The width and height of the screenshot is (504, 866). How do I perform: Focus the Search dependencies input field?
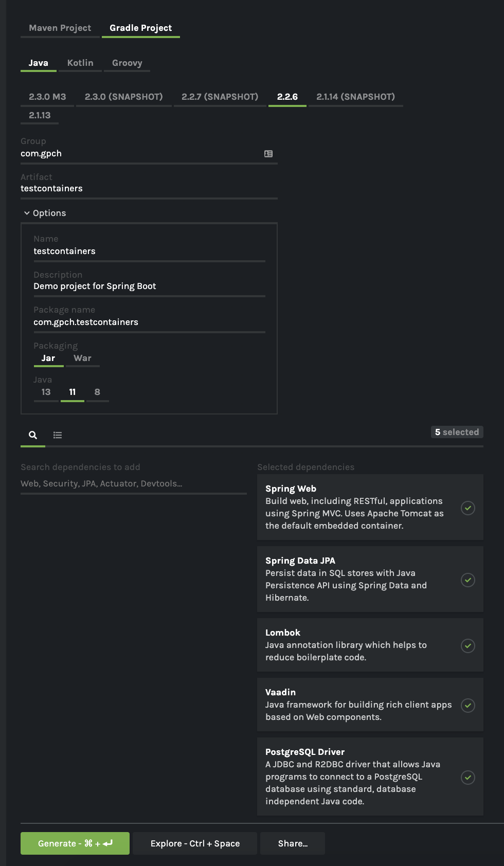[134, 483]
